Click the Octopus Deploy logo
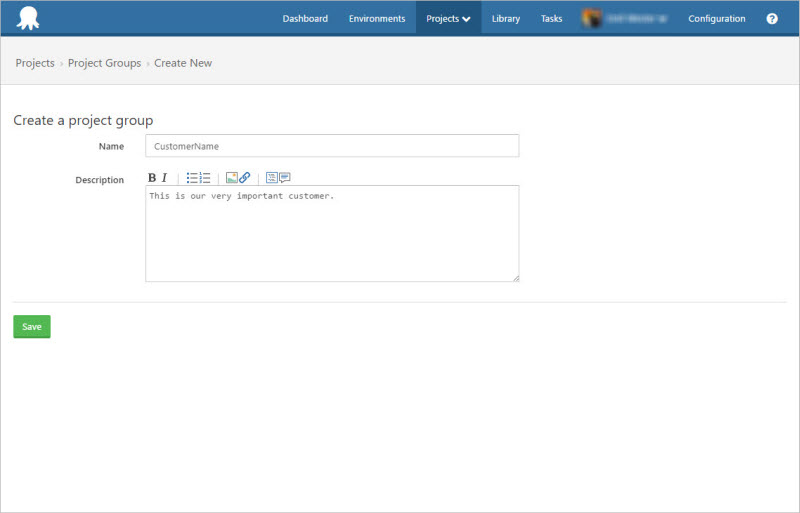The height and width of the screenshot is (513, 800). 29,19
